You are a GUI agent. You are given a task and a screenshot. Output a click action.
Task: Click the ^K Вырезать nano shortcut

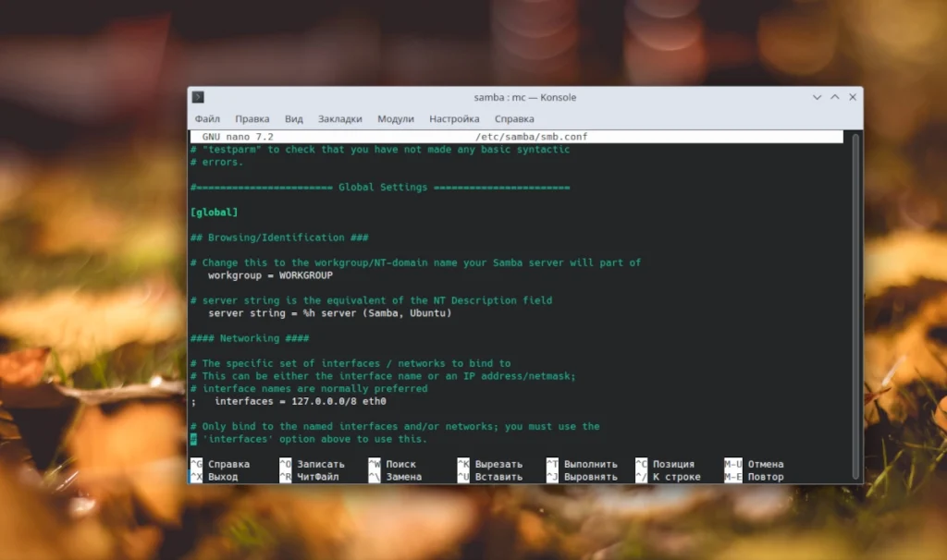coord(490,464)
